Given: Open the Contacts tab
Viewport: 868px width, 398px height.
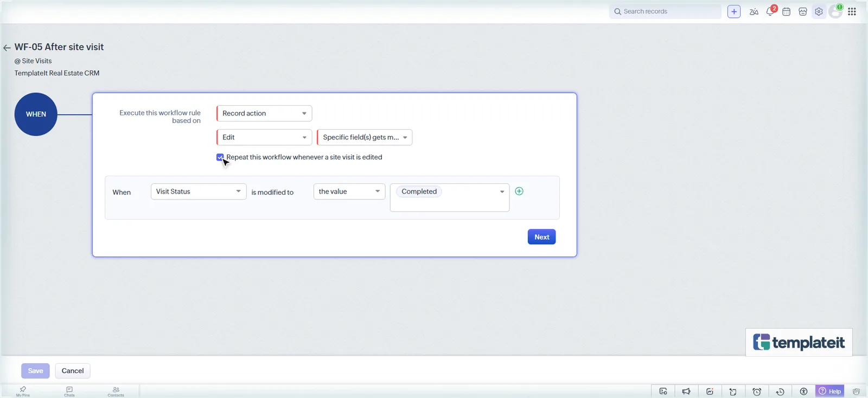Looking at the screenshot, I should pos(116,391).
